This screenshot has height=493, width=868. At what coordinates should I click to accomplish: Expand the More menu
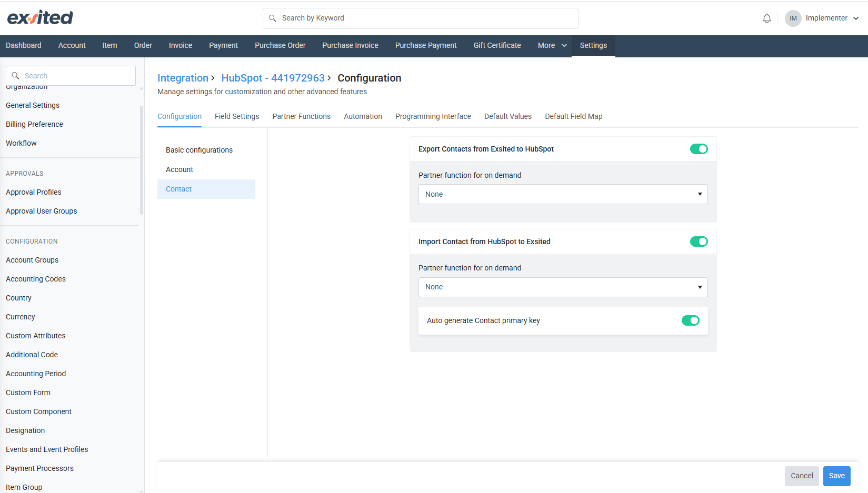[552, 45]
